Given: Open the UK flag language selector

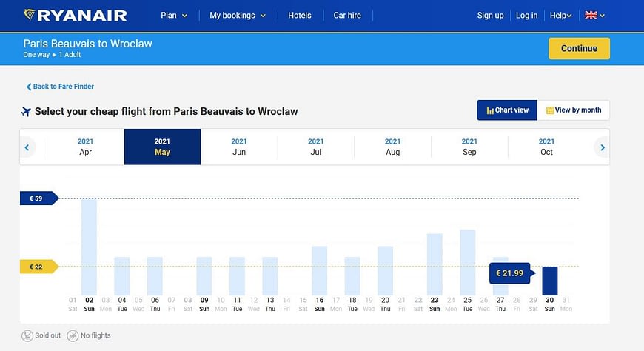Looking at the screenshot, I should click(x=594, y=16).
